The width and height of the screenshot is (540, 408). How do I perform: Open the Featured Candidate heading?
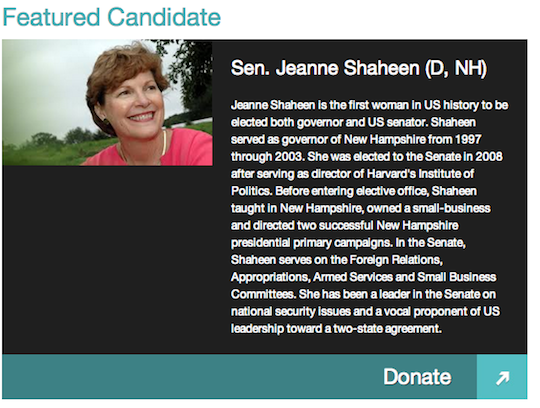(112, 17)
